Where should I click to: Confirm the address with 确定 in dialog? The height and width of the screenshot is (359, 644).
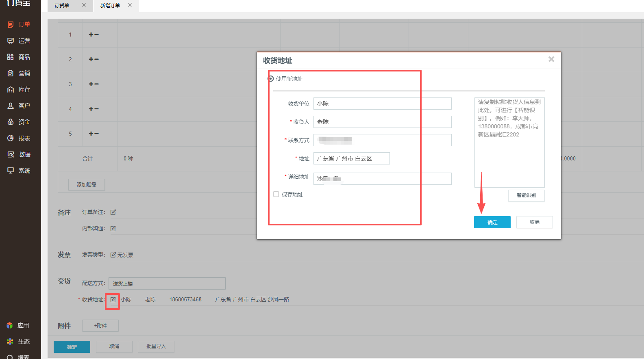[492, 222]
